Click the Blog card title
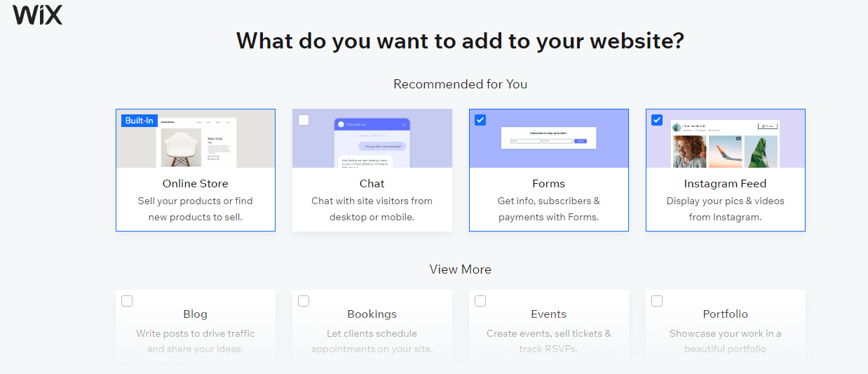Screen dimensions: 868x374 [x=196, y=314]
